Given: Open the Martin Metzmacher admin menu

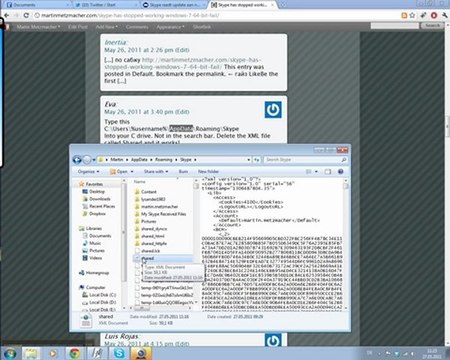Looking at the screenshot, I should tap(38, 27).
